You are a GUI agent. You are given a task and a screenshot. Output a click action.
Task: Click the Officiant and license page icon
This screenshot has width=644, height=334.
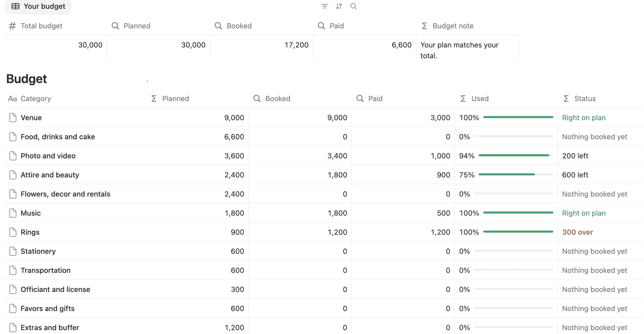point(13,289)
